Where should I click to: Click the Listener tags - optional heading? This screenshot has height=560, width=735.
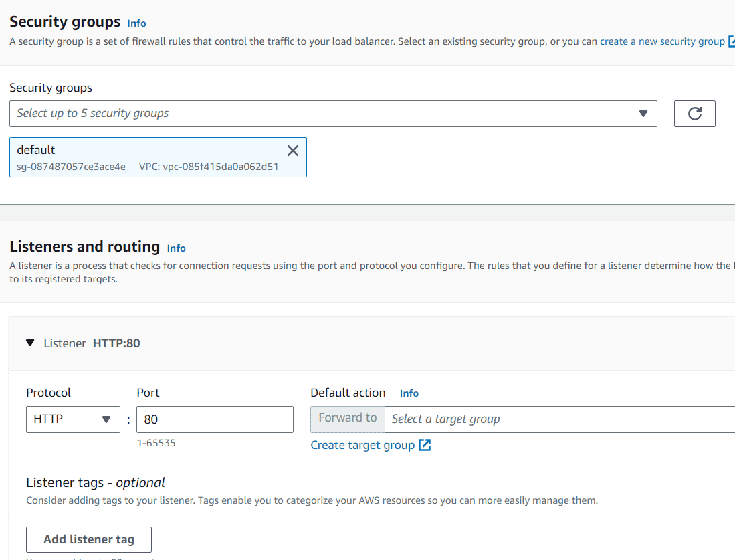pyautogui.click(x=95, y=482)
